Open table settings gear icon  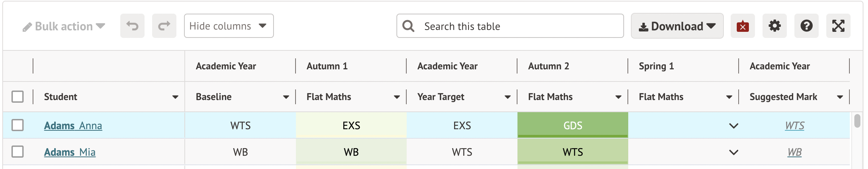click(x=774, y=26)
